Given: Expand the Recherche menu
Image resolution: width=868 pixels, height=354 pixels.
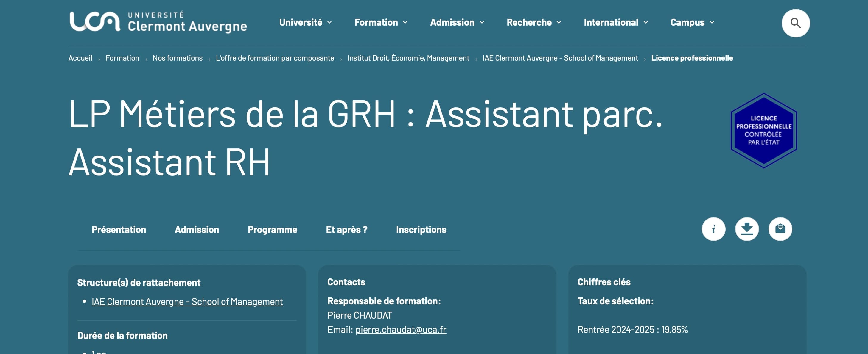Looking at the screenshot, I should [534, 22].
